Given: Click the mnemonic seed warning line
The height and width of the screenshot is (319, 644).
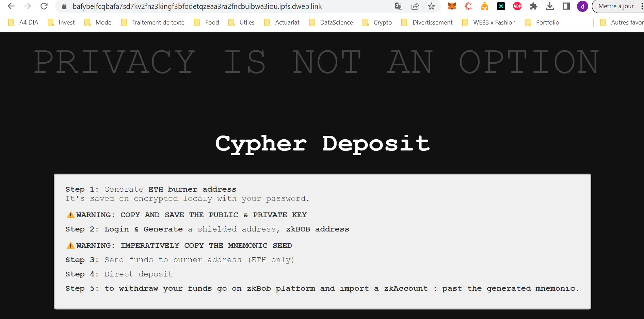Looking at the screenshot, I should tap(179, 245).
